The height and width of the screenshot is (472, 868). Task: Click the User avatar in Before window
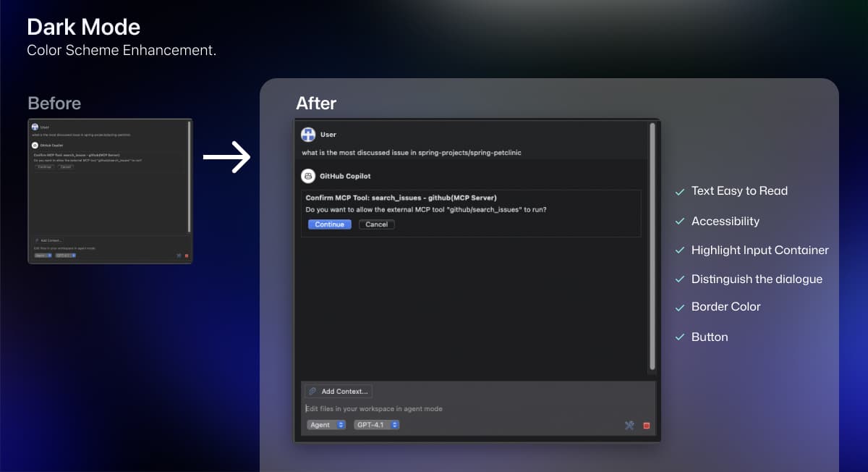pos(35,127)
